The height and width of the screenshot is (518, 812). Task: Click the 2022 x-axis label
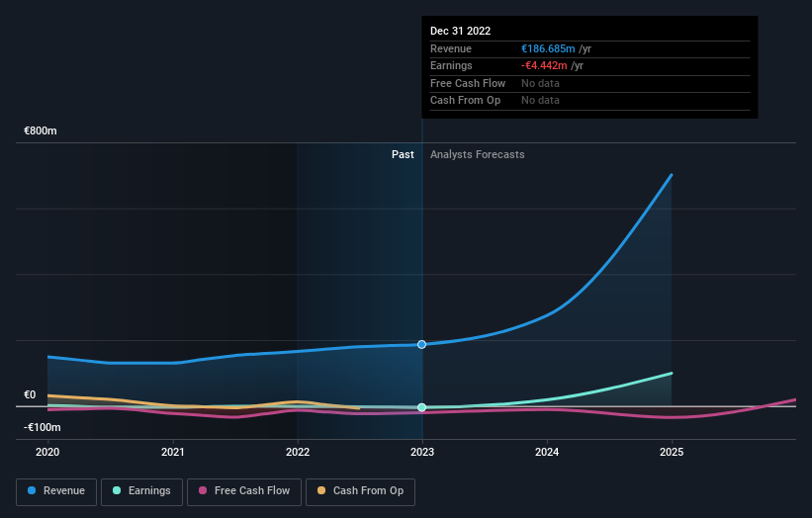(x=298, y=452)
